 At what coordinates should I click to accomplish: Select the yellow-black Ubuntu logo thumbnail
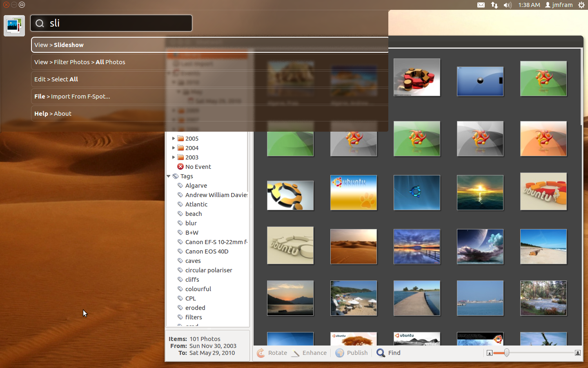click(290, 195)
